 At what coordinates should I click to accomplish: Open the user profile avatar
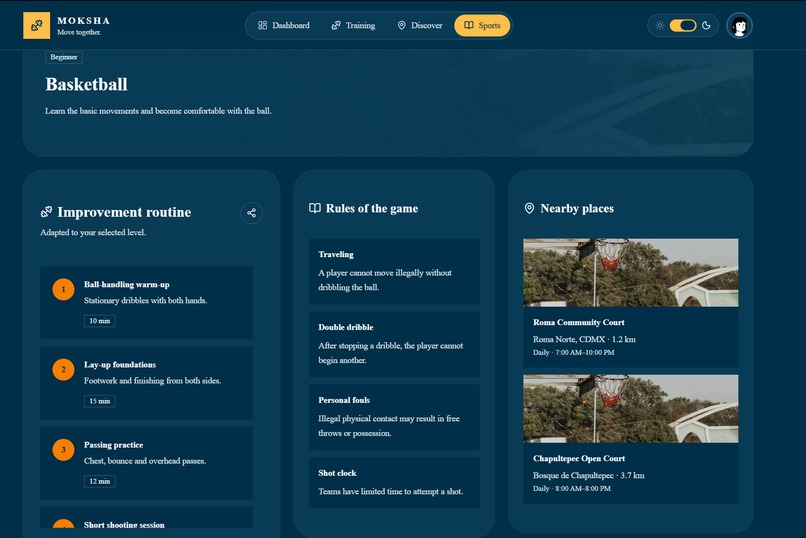point(739,26)
